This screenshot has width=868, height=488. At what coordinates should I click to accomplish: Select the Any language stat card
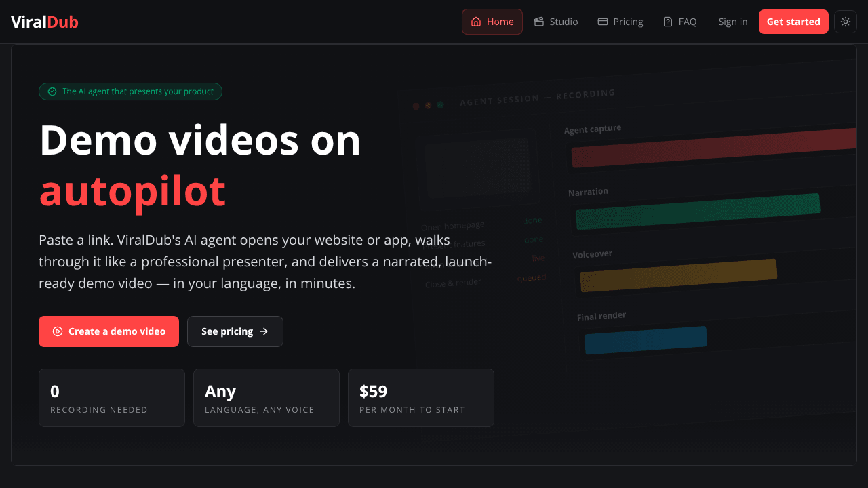pyautogui.click(x=267, y=398)
